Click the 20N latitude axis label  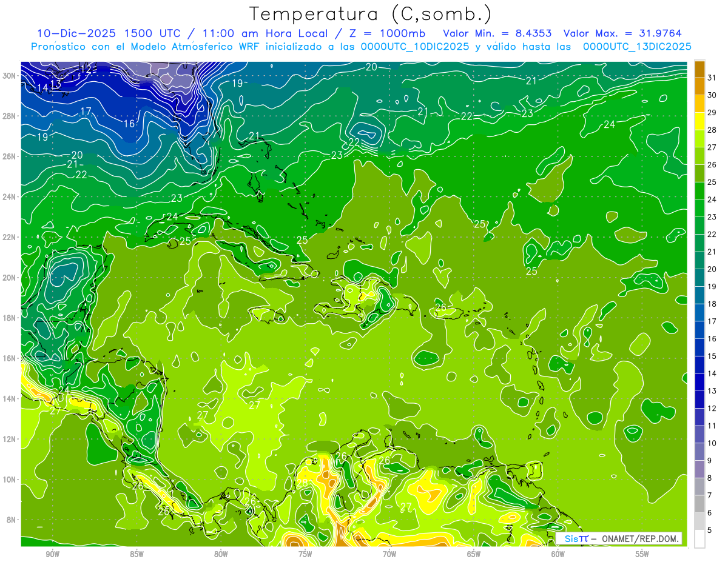click(10, 277)
